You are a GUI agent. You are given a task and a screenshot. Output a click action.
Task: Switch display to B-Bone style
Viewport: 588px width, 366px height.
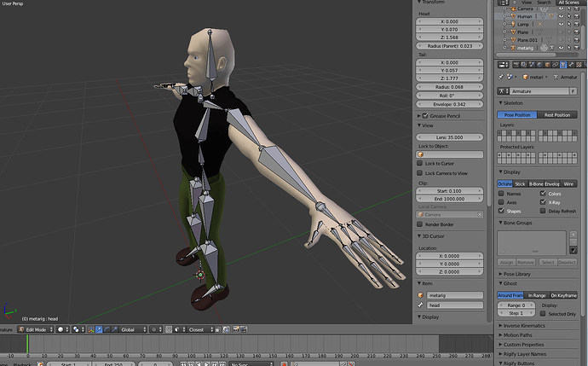[x=535, y=184]
